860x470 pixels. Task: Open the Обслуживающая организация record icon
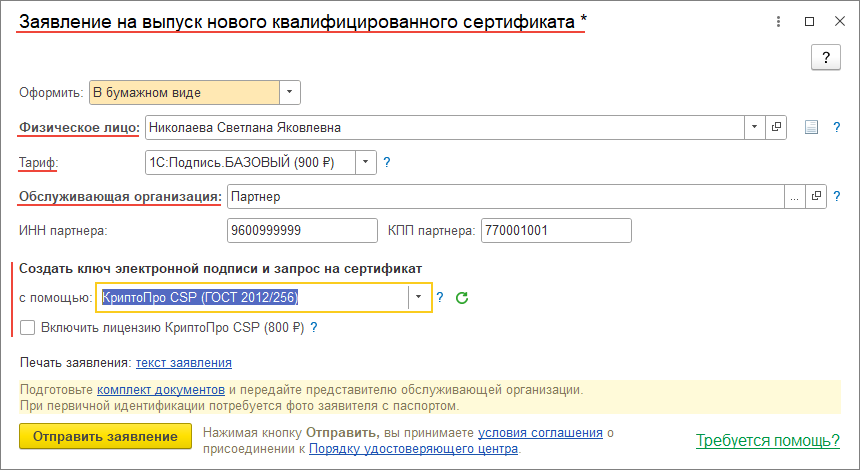(x=815, y=196)
